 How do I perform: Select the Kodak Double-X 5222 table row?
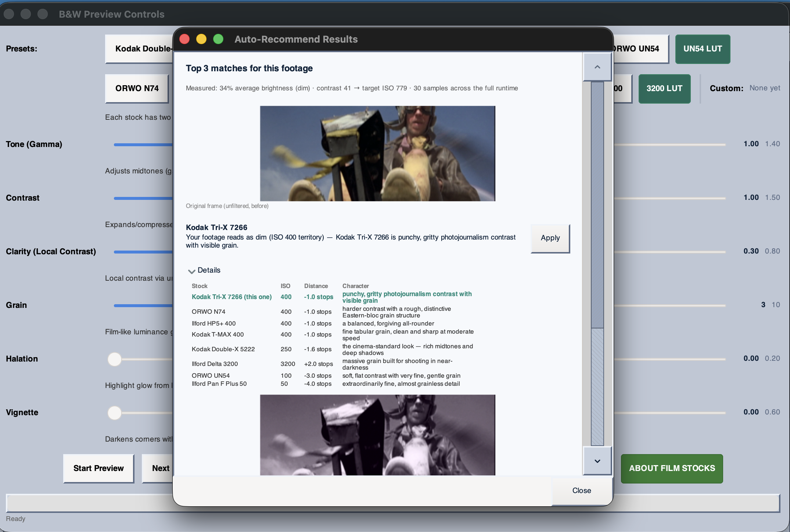click(333, 349)
